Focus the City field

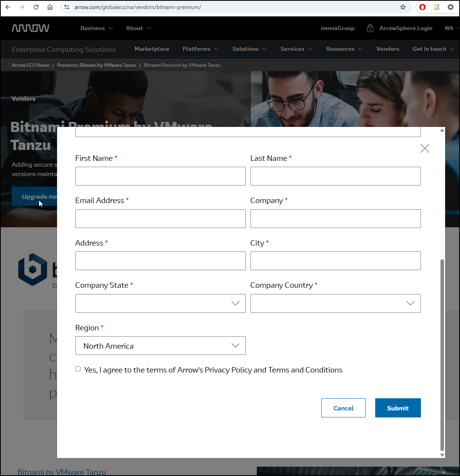[336, 261]
